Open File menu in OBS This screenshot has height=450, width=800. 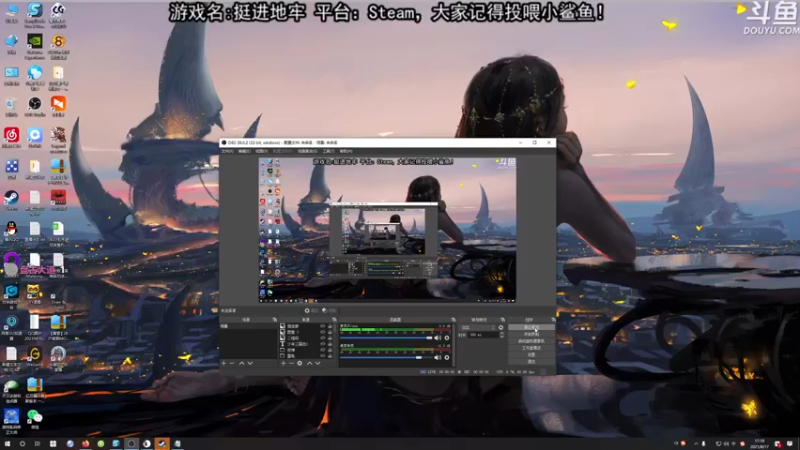tap(227, 151)
